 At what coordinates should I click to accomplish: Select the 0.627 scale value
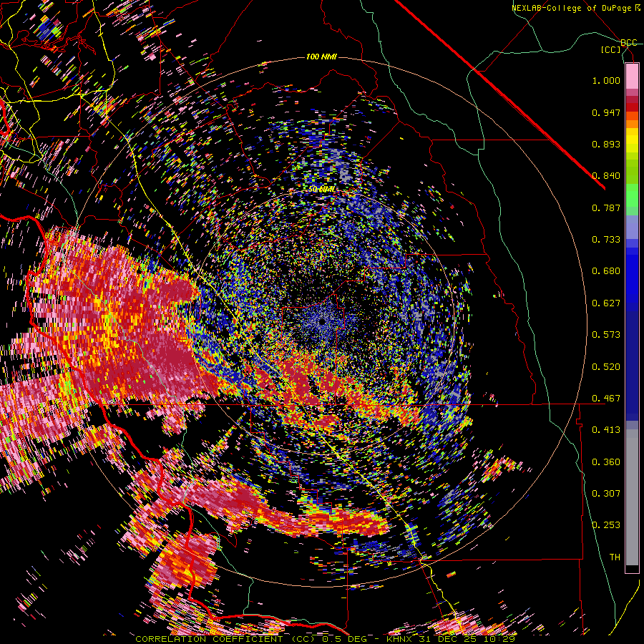606,303
